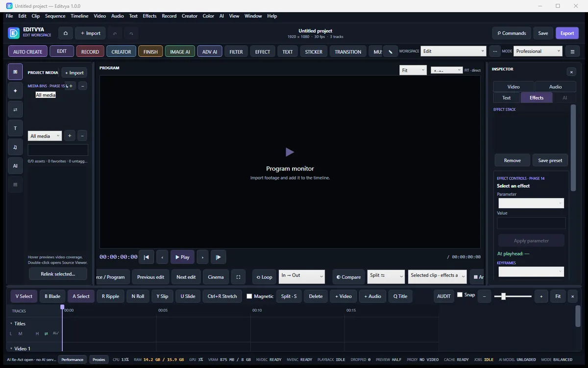This screenshot has height=368, width=588.
Task: Open the effect Parameter dropdown
Action: pos(531,203)
